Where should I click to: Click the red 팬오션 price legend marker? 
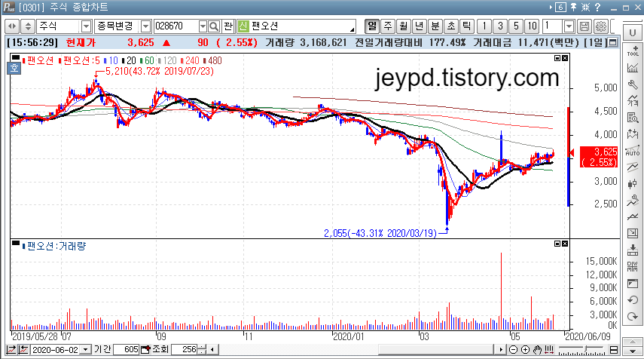pos(24,61)
